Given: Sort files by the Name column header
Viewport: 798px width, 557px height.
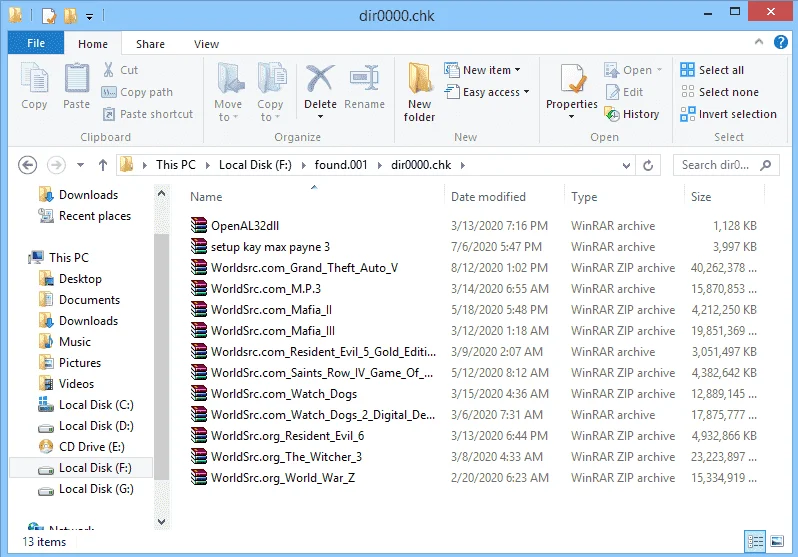Looking at the screenshot, I should tap(206, 197).
